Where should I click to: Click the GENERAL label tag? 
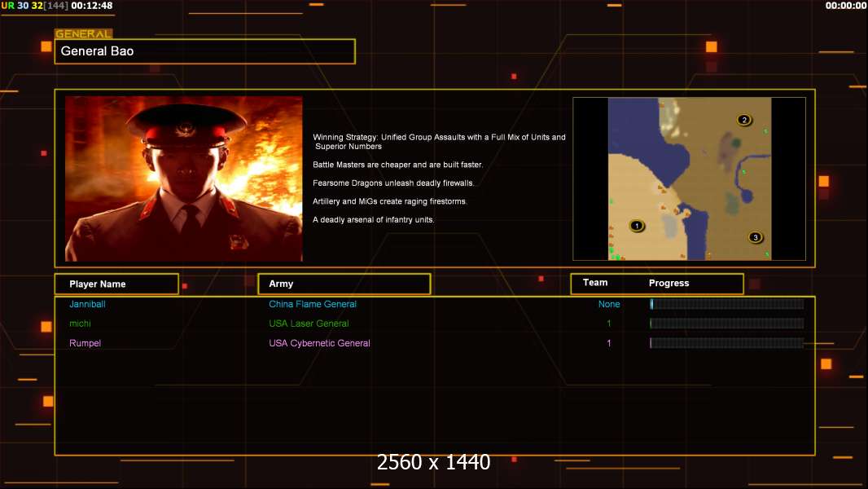[84, 33]
